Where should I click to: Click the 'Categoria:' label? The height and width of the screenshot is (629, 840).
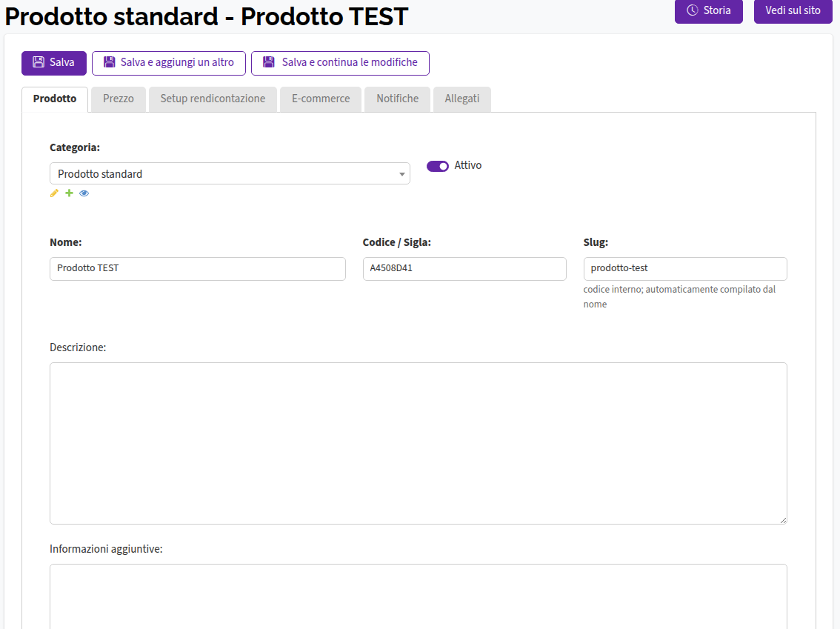75,147
